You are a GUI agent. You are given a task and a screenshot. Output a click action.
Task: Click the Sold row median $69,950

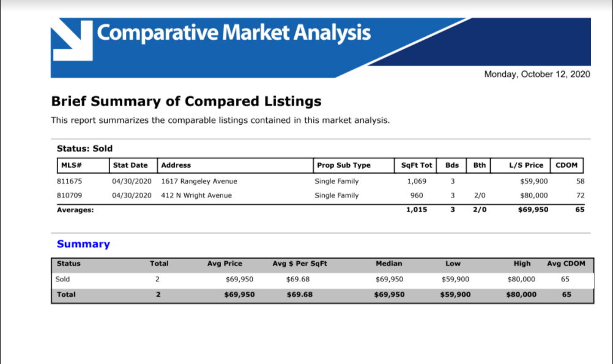[389, 279]
